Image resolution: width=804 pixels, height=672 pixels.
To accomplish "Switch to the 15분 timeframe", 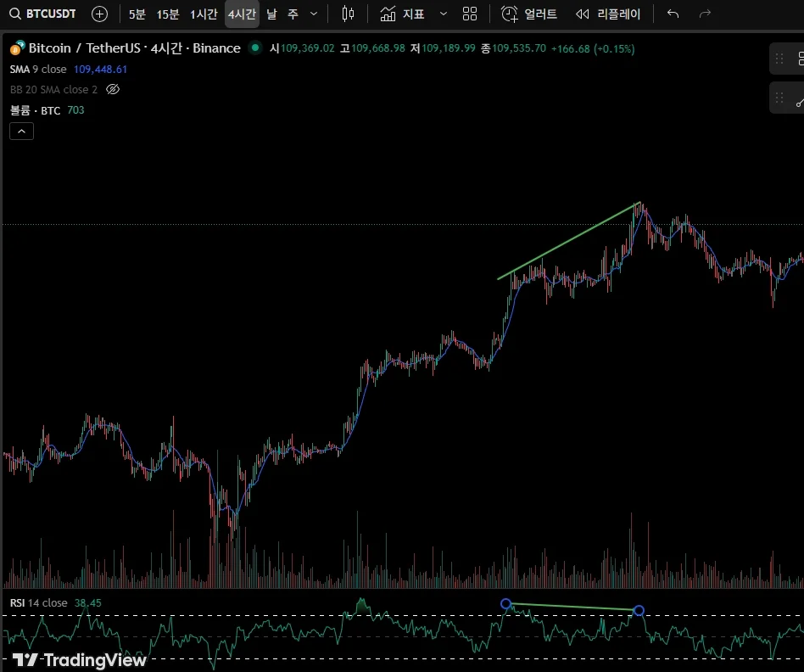I will (x=168, y=14).
